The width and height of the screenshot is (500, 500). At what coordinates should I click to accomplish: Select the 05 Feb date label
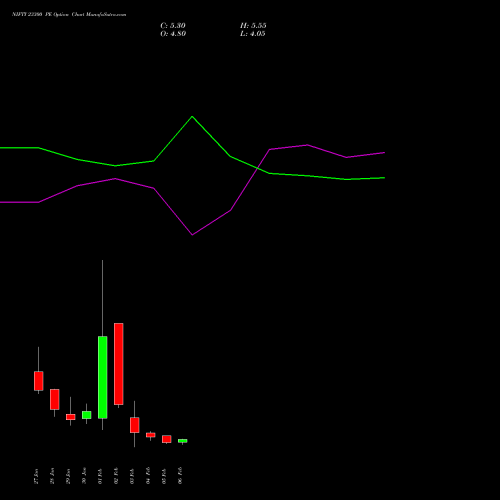(x=164, y=476)
